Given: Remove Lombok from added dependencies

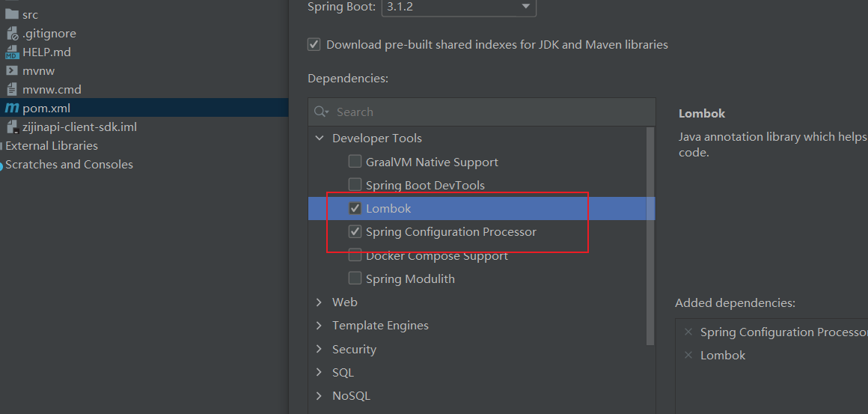Looking at the screenshot, I should [x=688, y=356].
